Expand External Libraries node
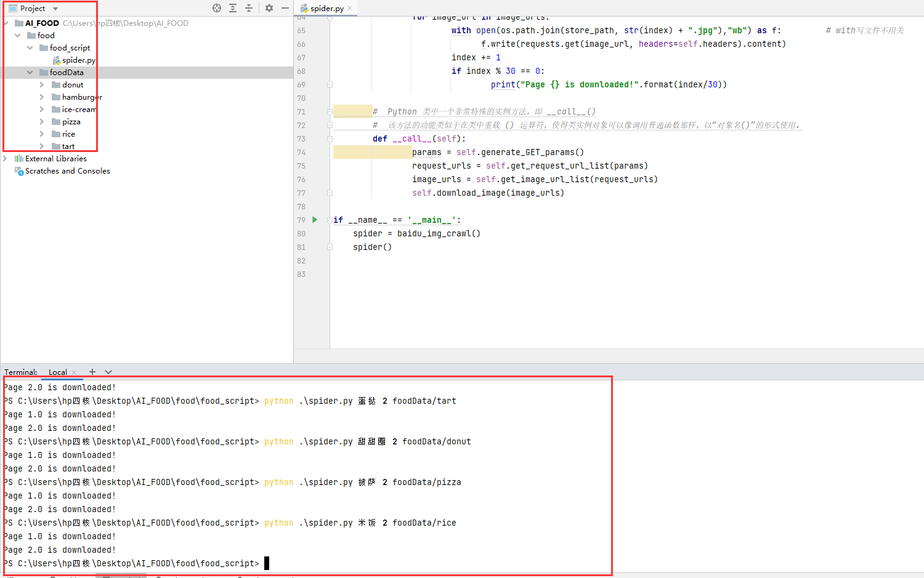The height and width of the screenshot is (578, 924). coord(6,159)
